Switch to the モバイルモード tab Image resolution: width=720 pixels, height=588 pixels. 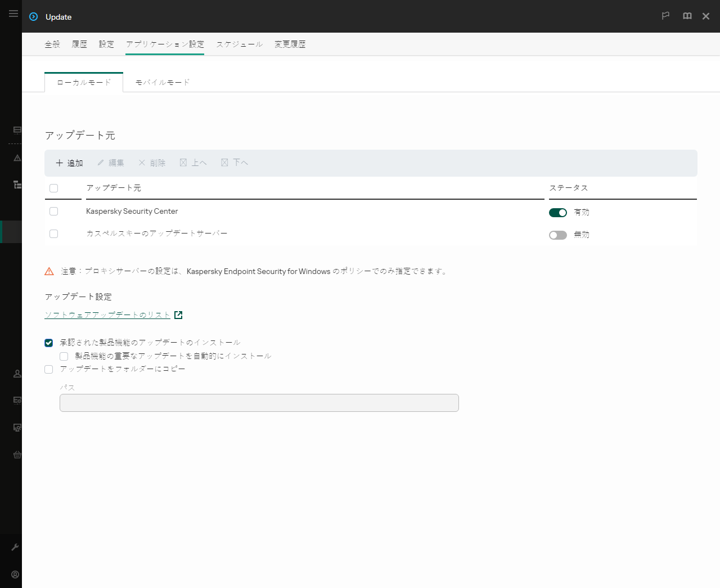(x=162, y=82)
